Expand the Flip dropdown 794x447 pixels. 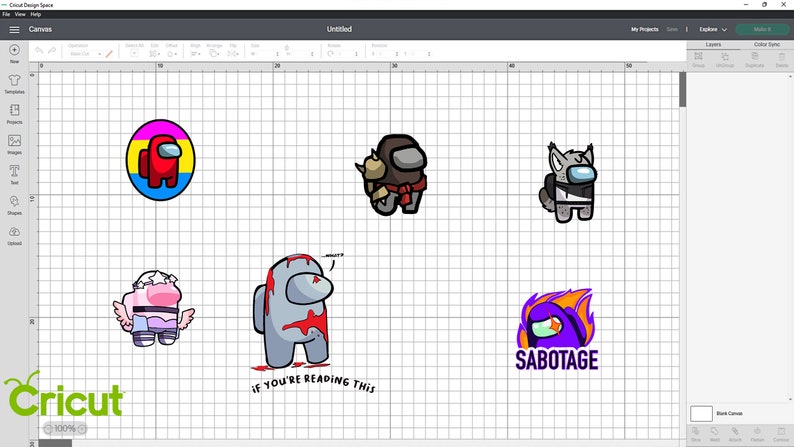(x=233, y=54)
